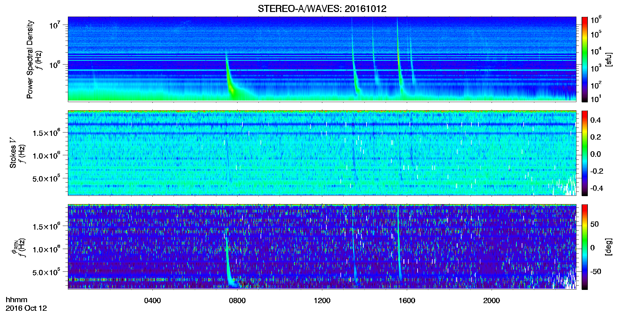This screenshot has width=644, height=332.
Task: Click the -0.4 label on Stokes colorbar
Action: [597, 188]
